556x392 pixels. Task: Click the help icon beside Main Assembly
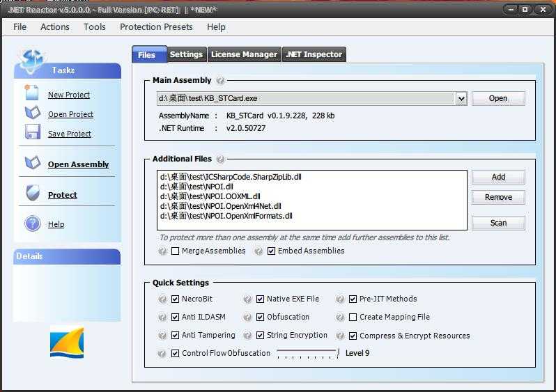pyautogui.click(x=220, y=81)
